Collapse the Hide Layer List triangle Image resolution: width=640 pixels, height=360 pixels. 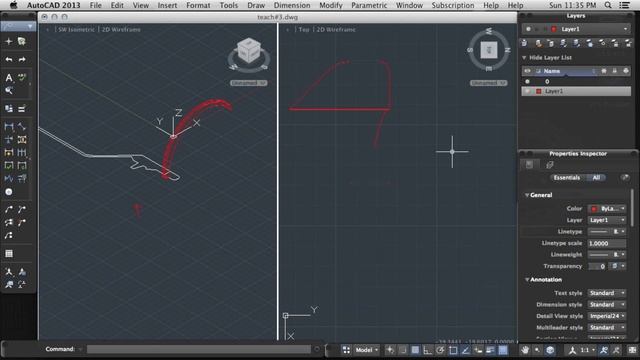(x=524, y=58)
